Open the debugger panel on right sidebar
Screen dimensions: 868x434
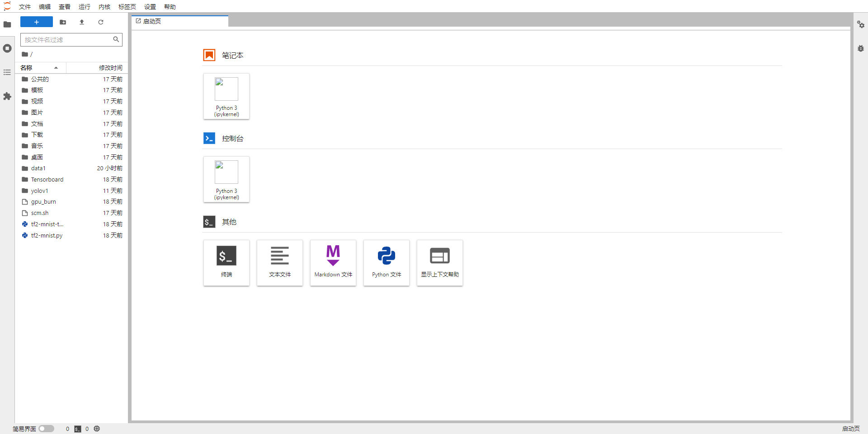tap(861, 48)
